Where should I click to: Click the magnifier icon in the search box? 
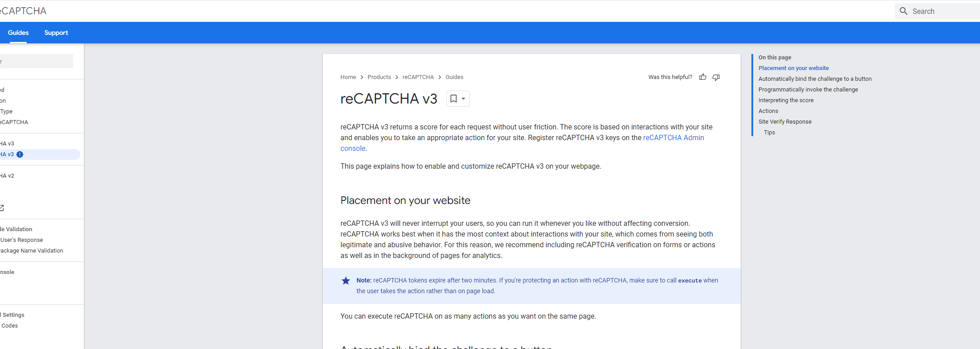coord(903,11)
